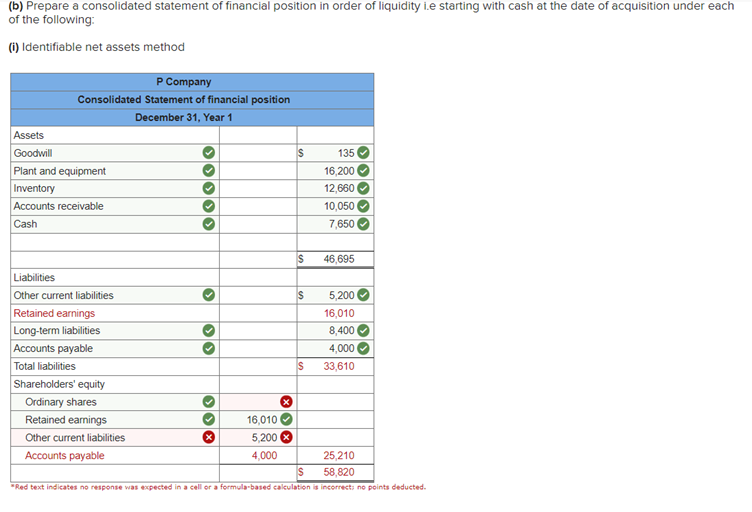Click the Liabilities section heading

34,278
